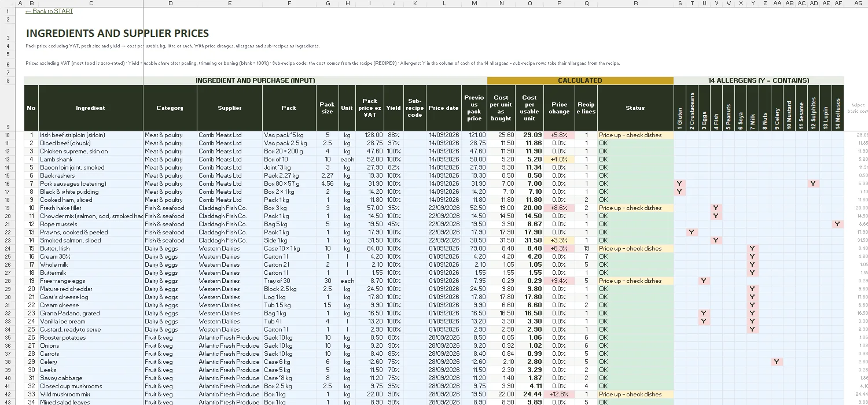This screenshot has width=868, height=405.
Task: Click the 12 Sulphites allergen heading
Action: tap(814, 108)
